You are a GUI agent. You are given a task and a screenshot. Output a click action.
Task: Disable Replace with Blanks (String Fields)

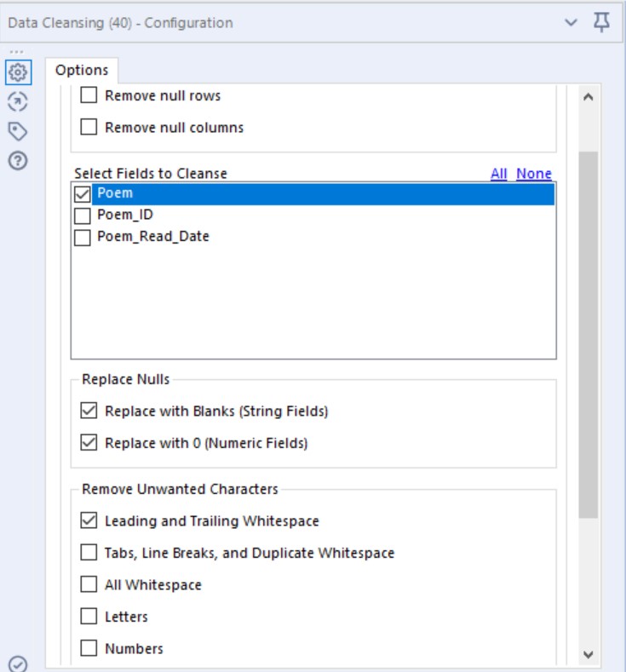(89, 411)
